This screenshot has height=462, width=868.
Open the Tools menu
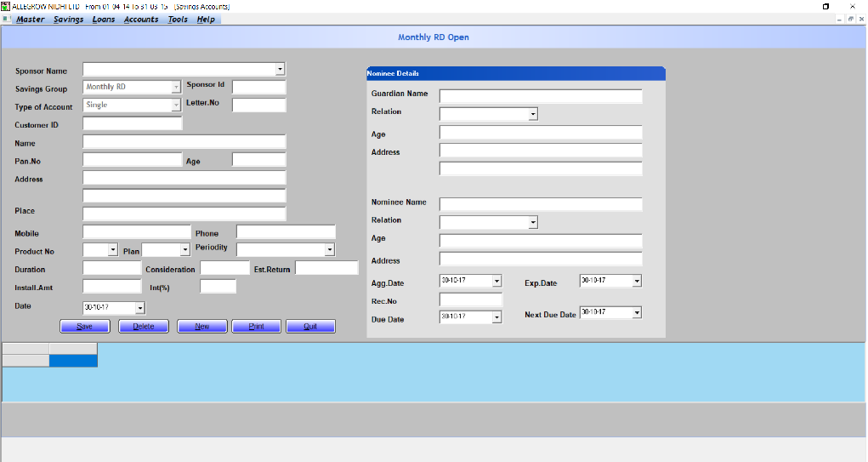pos(178,20)
